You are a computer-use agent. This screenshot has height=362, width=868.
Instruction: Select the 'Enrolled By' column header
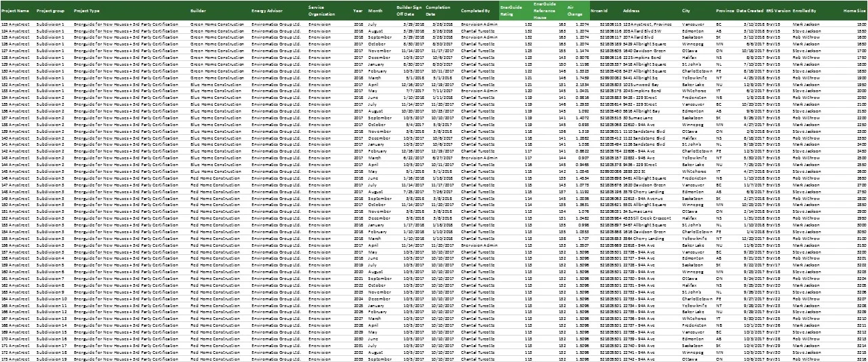pos(804,12)
